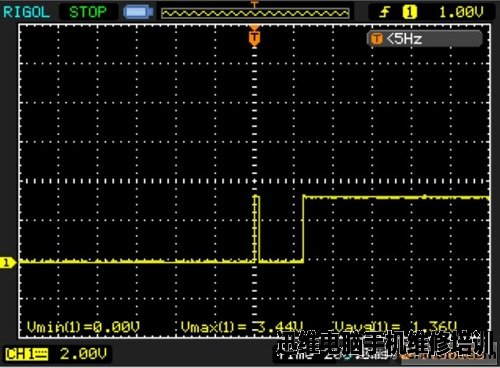
Task: Click the orange T trigger position marker
Action: 254,37
